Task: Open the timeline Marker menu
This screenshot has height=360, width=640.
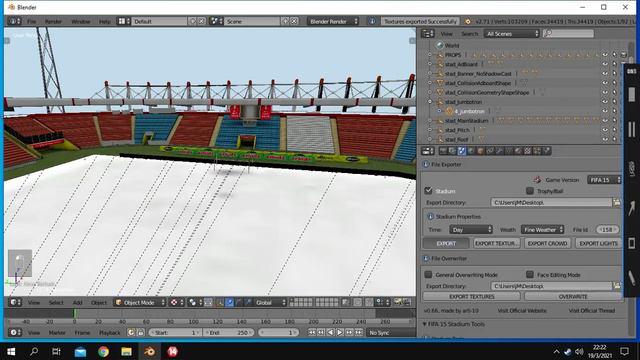Action: (x=57, y=333)
